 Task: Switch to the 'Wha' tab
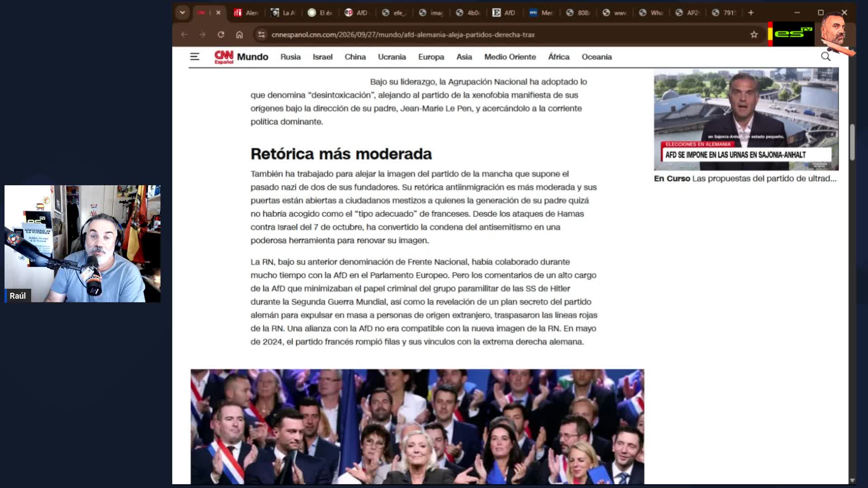(651, 13)
